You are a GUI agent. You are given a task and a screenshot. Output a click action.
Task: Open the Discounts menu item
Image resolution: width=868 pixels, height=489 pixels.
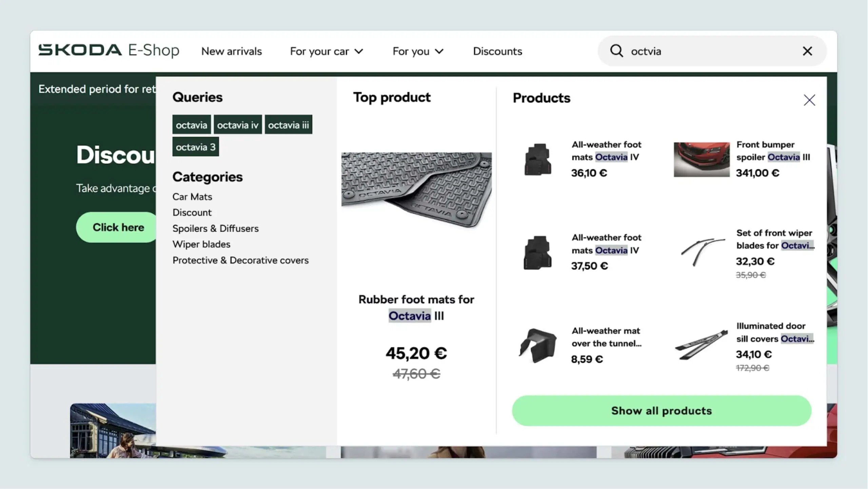[x=497, y=51]
